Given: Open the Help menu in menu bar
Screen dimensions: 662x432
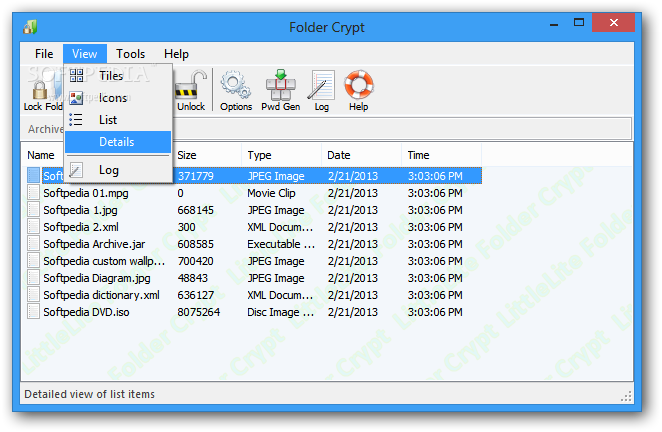Looking at the screenshot, I should click(176, 54).
